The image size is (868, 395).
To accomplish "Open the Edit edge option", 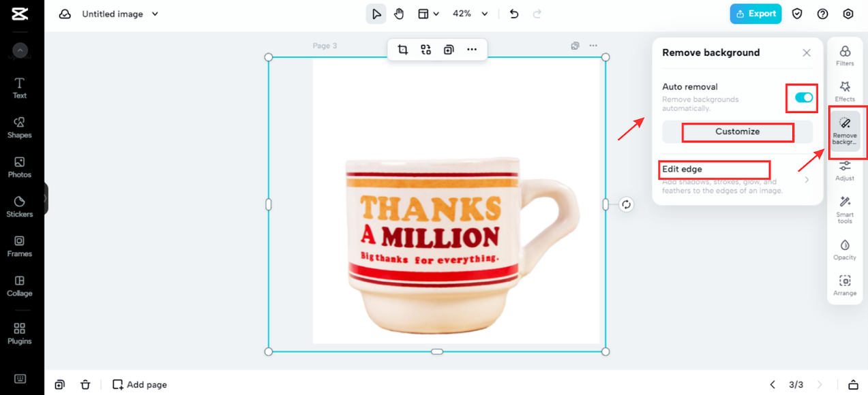I will click(737, 180).
